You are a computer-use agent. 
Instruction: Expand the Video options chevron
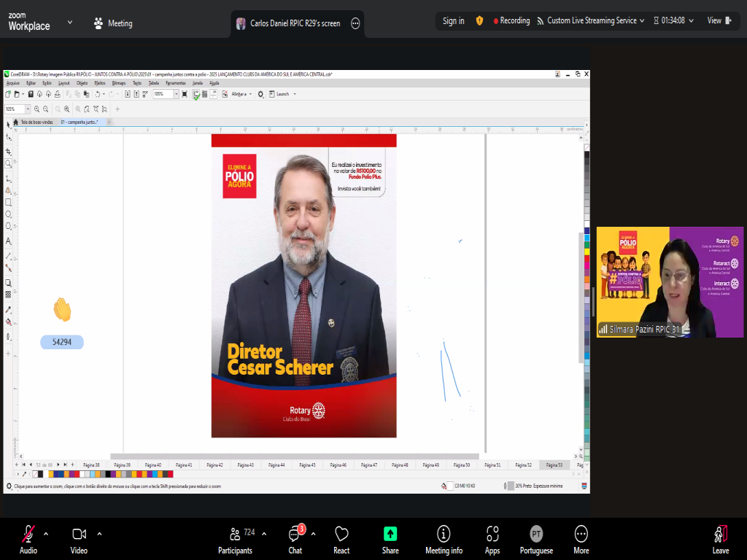point(99,533)
